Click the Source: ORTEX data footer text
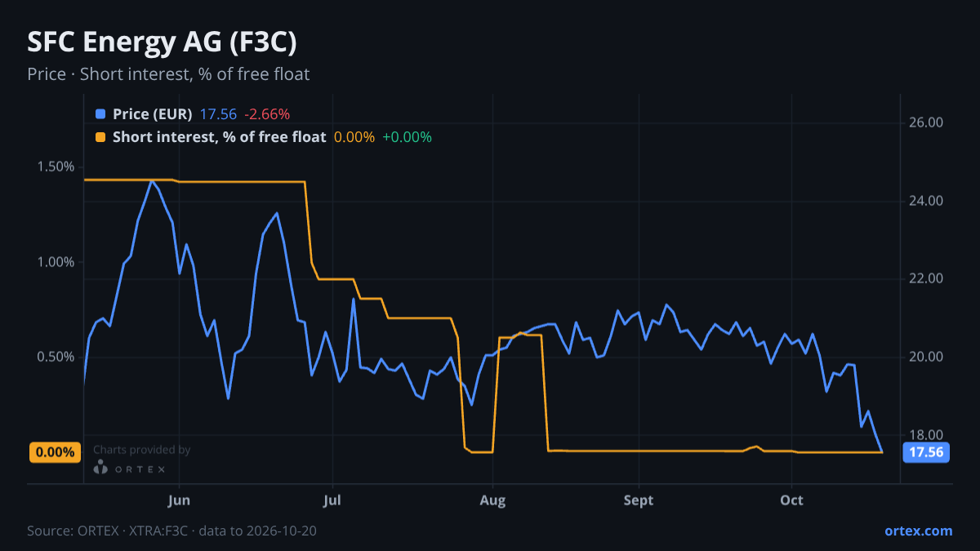Screen dimensions: 980x551 tap(171, 531)
